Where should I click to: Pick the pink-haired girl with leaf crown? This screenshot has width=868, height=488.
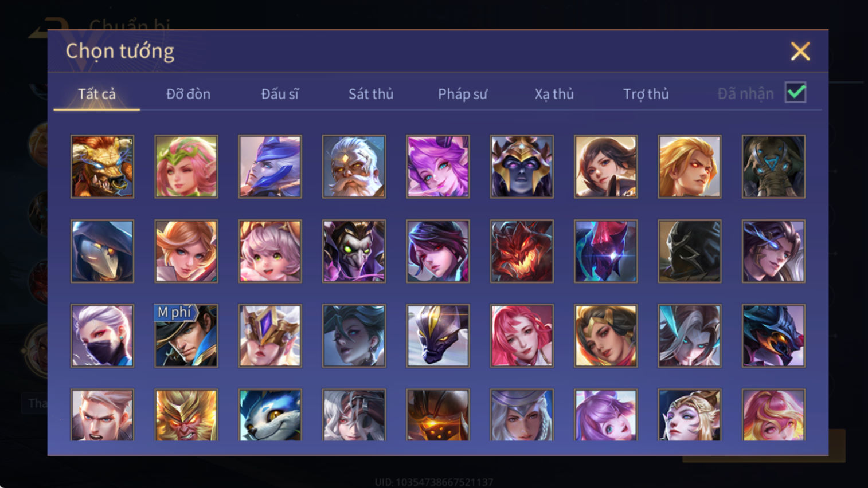tap(186, 167)
